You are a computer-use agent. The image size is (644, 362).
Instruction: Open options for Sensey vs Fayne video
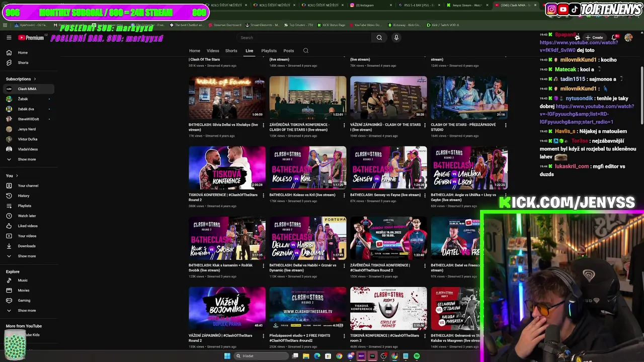click(425, 196)
